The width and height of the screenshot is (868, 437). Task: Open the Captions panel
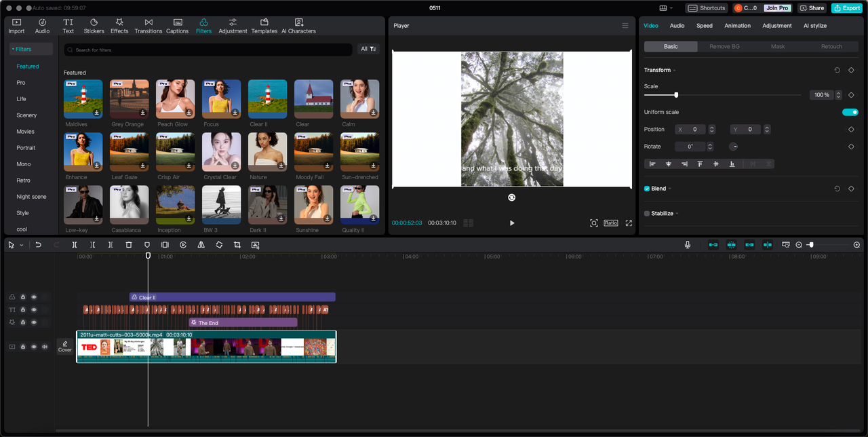[x=177, y=26]
